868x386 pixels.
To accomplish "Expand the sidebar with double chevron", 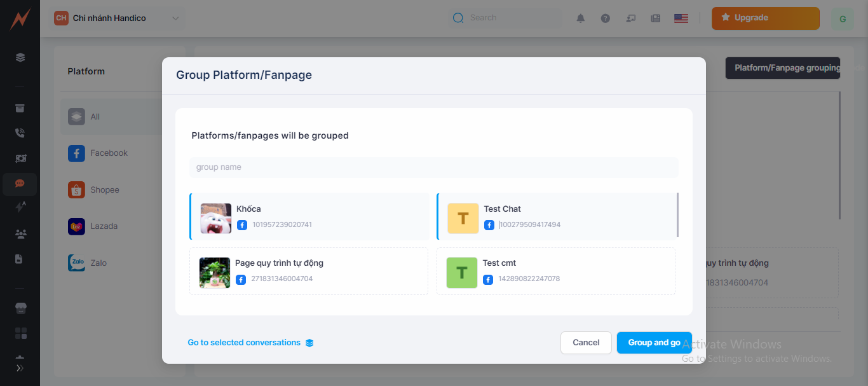I will [20, 368].
